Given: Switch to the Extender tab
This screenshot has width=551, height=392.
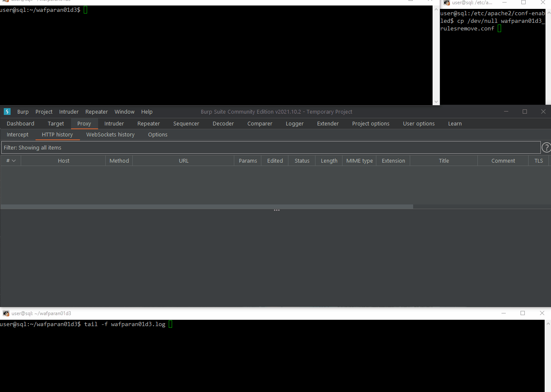Looking at the screenshot, I should (x=328, y=124).
